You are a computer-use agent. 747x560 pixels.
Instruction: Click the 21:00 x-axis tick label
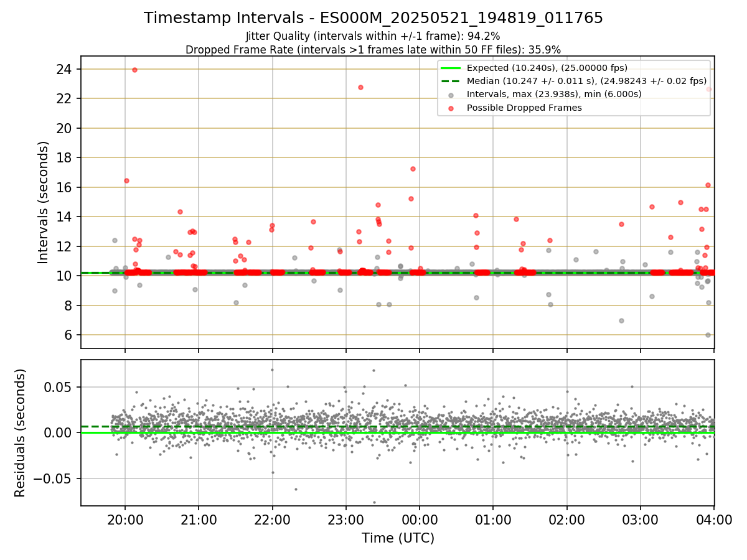tap(199, 519)
